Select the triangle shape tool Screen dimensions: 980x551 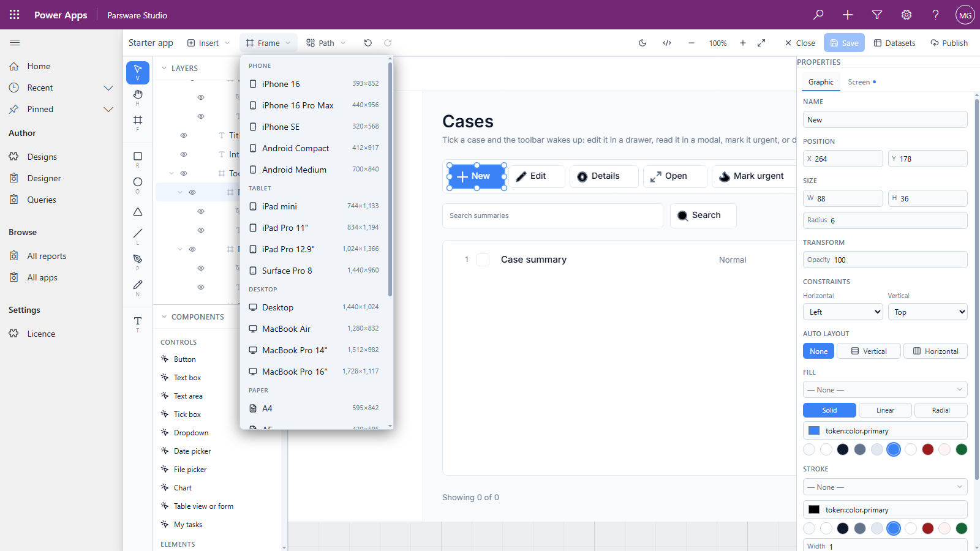[138, 212]
